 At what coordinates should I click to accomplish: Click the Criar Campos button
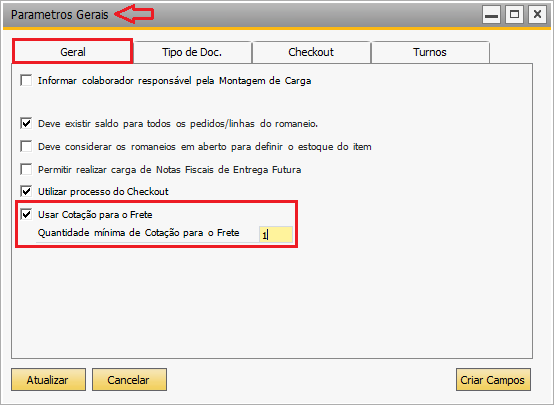tap(493, 380)
